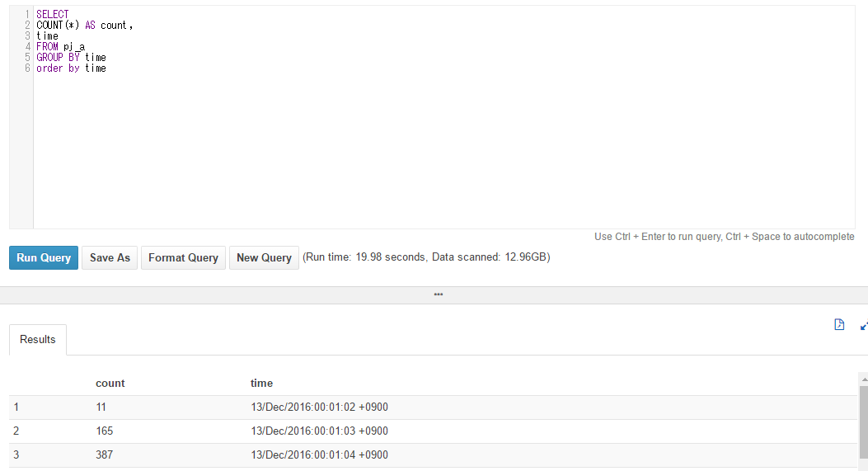Screen dimensions: 868x471
Task: Select count value 11
Action: tap(101, 407)
